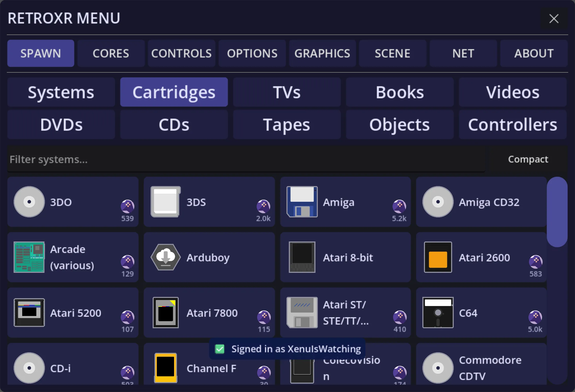
Task: Select the 3DS cartridge icon
Action: [x=165, y=202]
